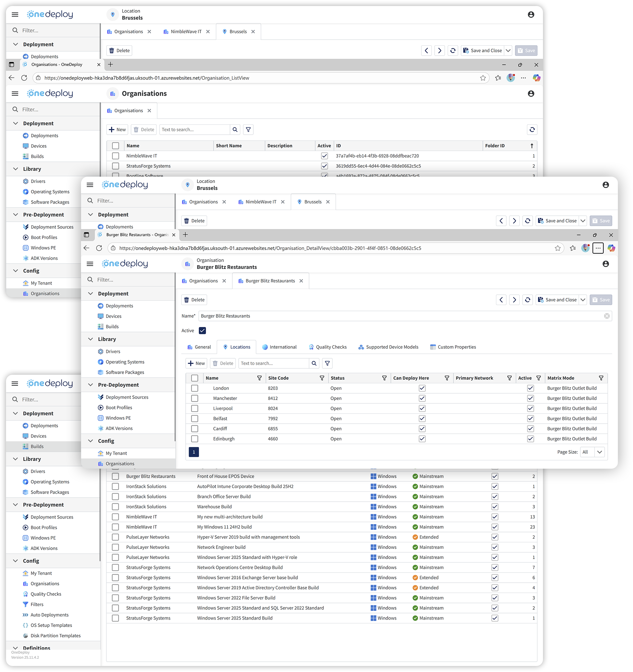Go to next record arrow for Burger Blitz

point(514,300)
